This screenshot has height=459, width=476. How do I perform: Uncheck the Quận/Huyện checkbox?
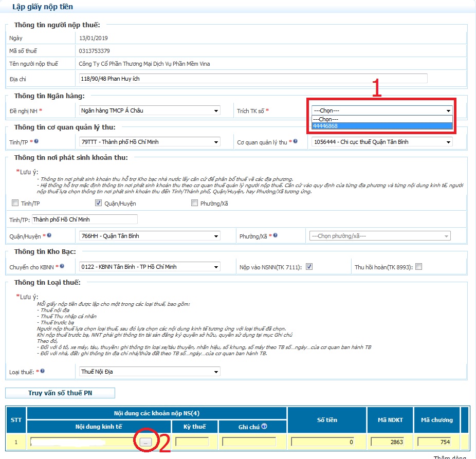99,203
